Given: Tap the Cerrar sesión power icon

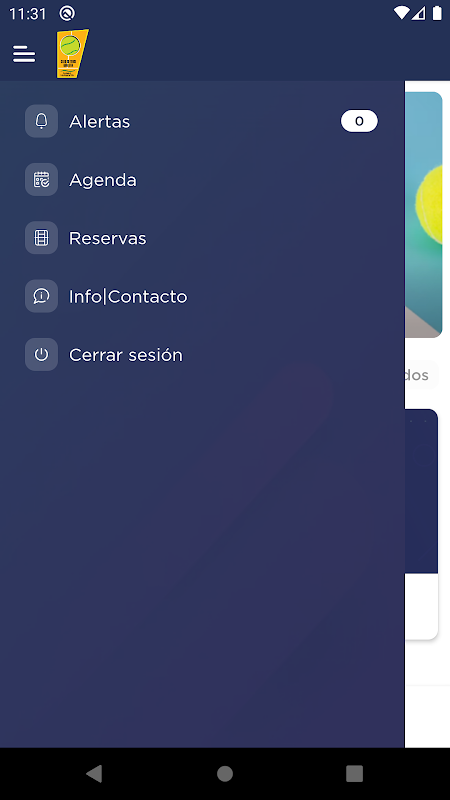Looking at the screenshot, I should [x=41, y=355].
